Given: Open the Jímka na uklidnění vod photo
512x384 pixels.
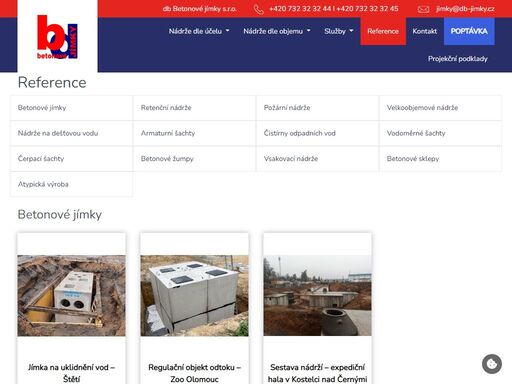Looking at the screenshot, I should coord(72,296).
